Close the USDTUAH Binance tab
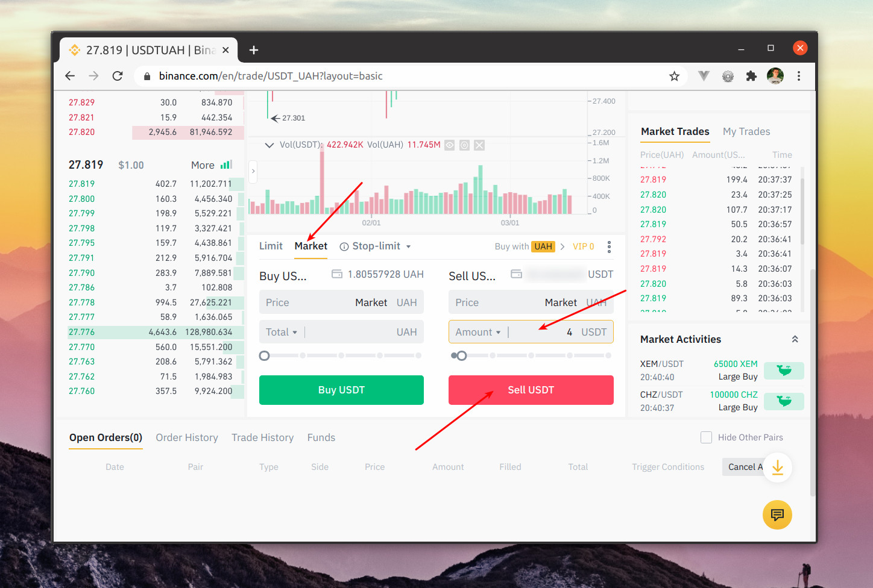The width and height of the screenshot is (873, 588). [225, 50]
